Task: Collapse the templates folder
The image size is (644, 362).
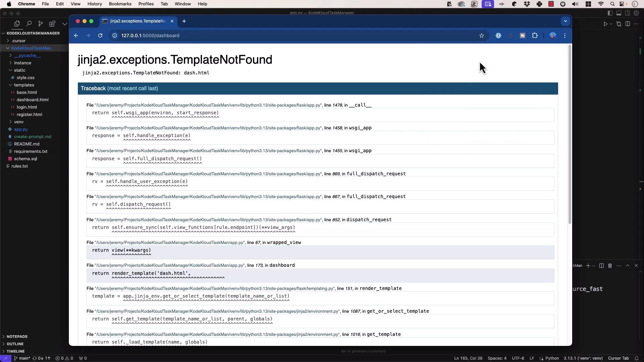Action: 24,85
